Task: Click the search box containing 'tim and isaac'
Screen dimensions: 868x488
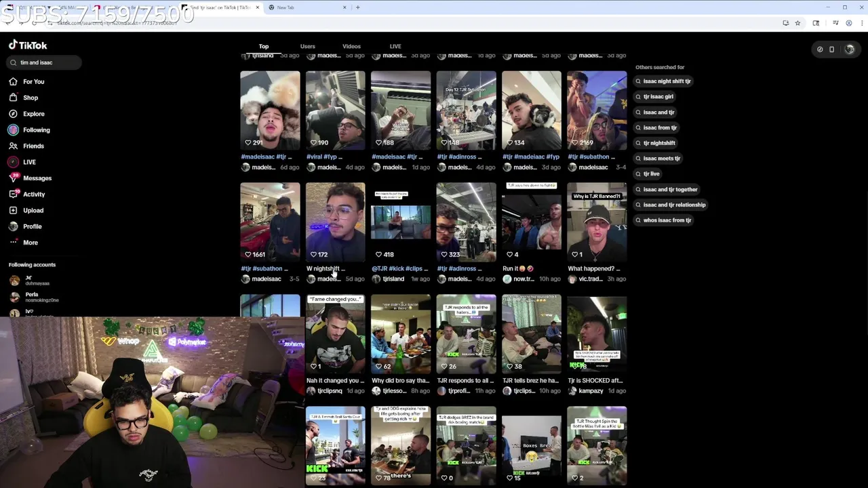Action: (45, 62)
